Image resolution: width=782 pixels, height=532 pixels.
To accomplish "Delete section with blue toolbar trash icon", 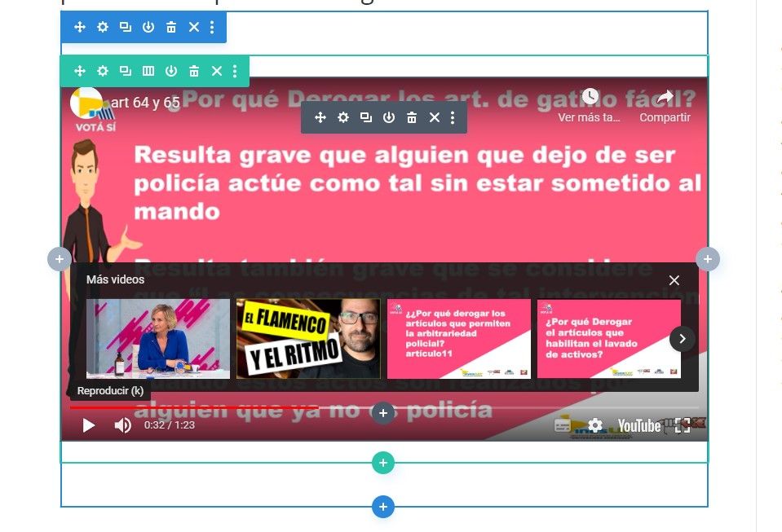I will coord(171,27).
